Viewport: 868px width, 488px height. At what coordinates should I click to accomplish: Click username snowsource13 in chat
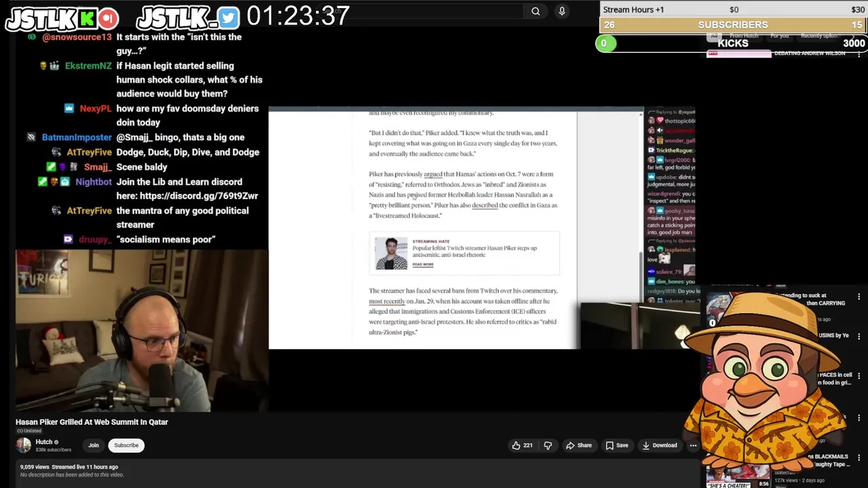coord(77,37)
